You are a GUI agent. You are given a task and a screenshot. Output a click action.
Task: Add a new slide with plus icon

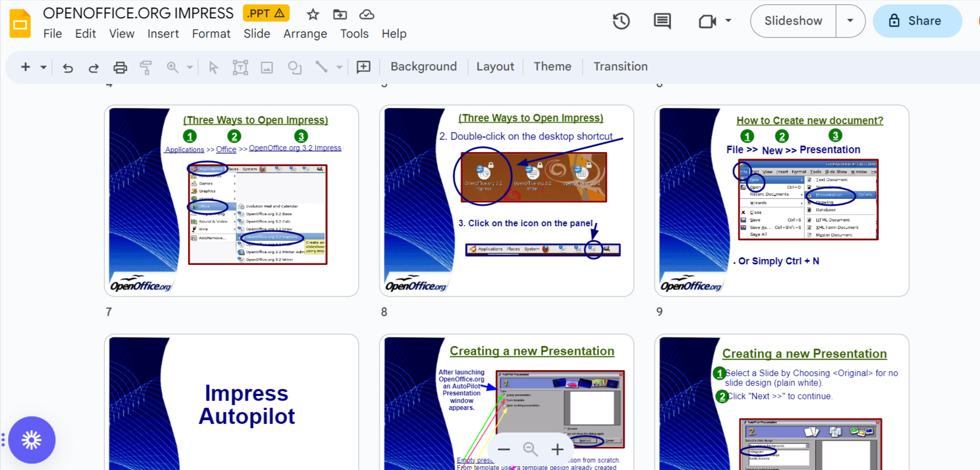[25, 67]
